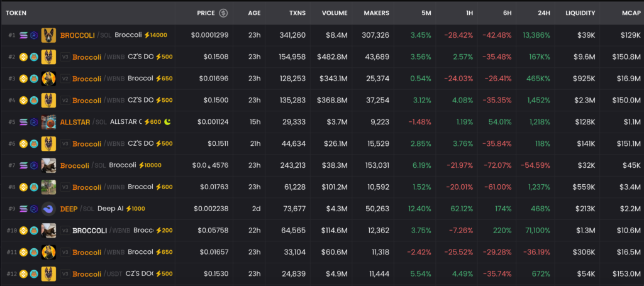Click the V2 badge in row #3
644x286 pixels.
64,79
